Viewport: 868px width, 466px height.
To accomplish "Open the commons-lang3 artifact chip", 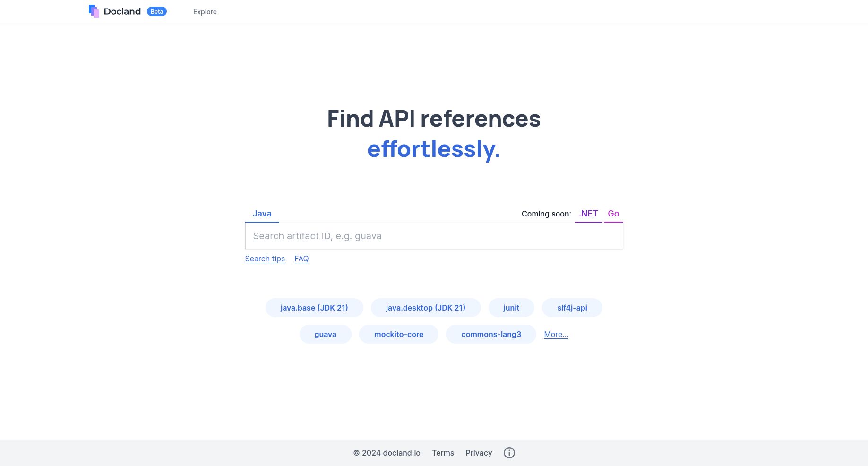I will click(491, 334).
